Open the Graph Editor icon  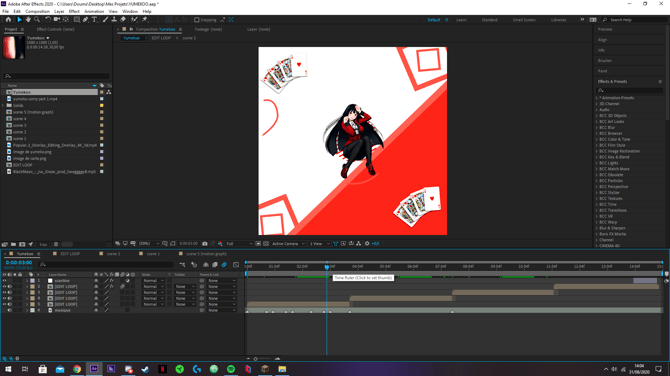pos(236,265)
